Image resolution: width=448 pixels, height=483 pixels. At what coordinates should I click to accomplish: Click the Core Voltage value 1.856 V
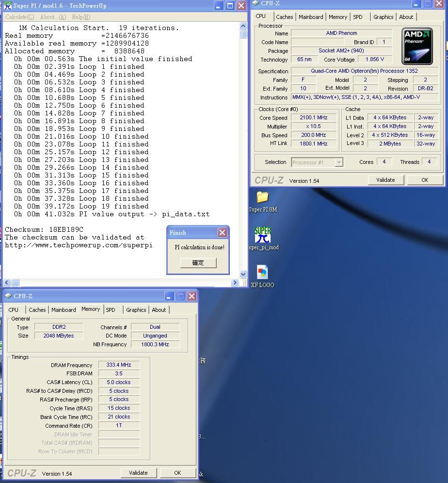[374, 59]
